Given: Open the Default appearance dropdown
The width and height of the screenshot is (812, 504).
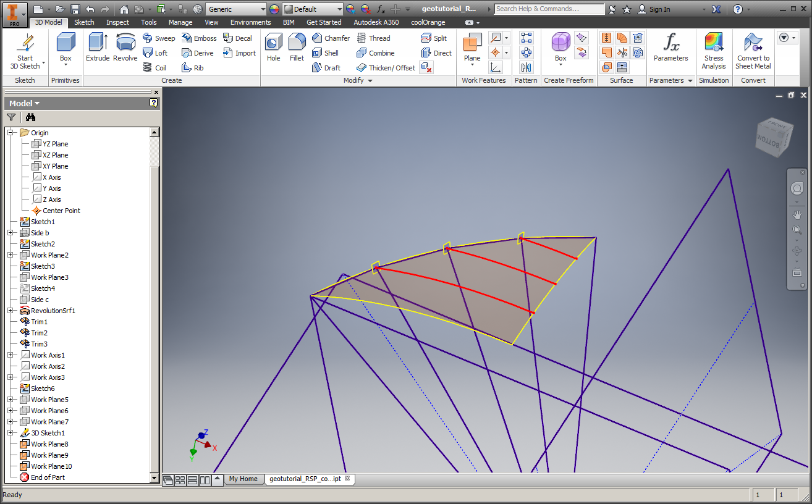Looking at the screenshot, I should pos(339,9).
